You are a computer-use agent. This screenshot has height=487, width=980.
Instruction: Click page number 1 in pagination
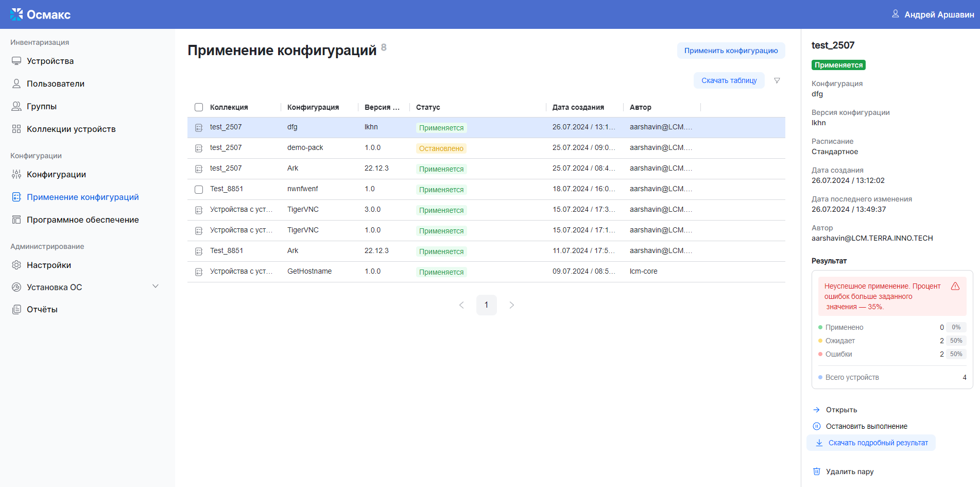click(486, 305)
